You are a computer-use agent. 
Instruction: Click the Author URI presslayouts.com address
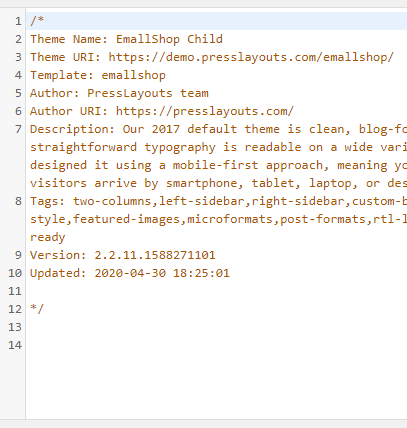point(205,111)
